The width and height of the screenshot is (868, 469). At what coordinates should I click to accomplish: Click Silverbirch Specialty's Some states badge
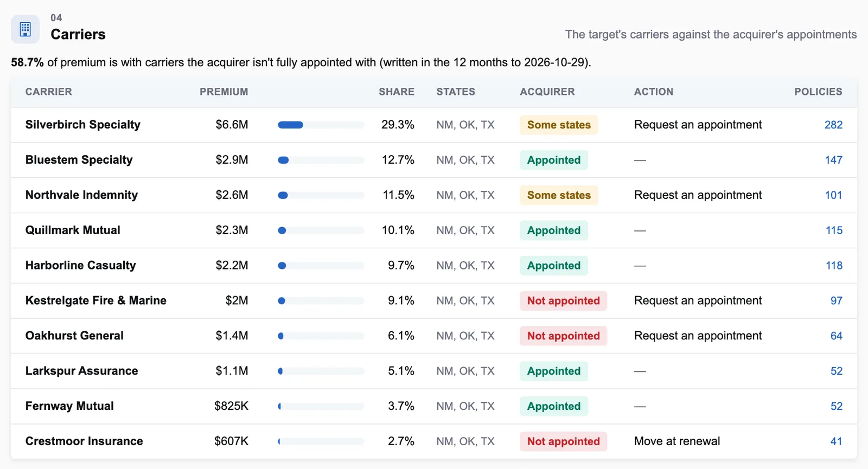(559, 125)
